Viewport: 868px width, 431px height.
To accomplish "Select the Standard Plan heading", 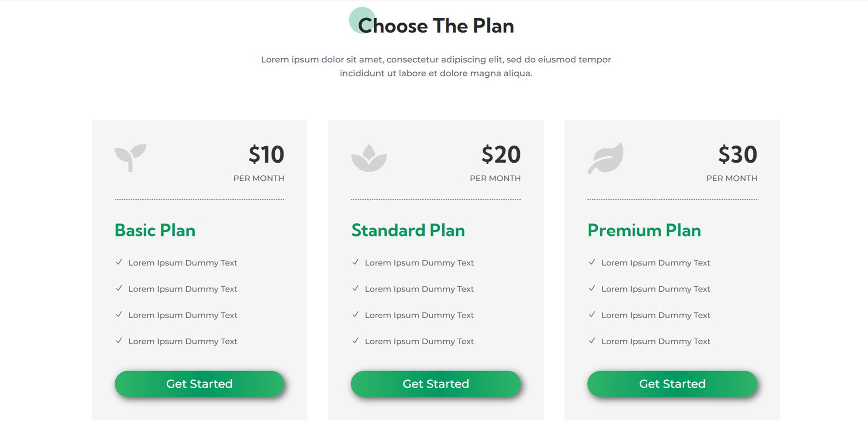I will 407,230.
